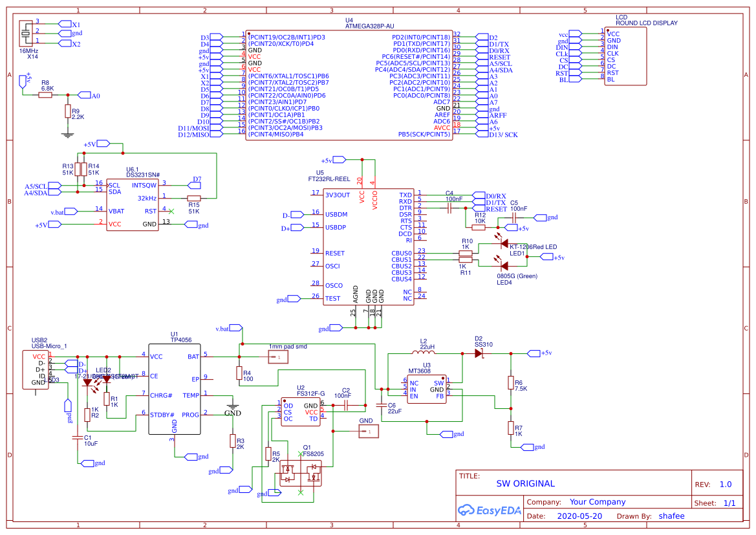
Task: Select the FT232RL-REEL USB-serial symbol U5
Action: [369, 246]
